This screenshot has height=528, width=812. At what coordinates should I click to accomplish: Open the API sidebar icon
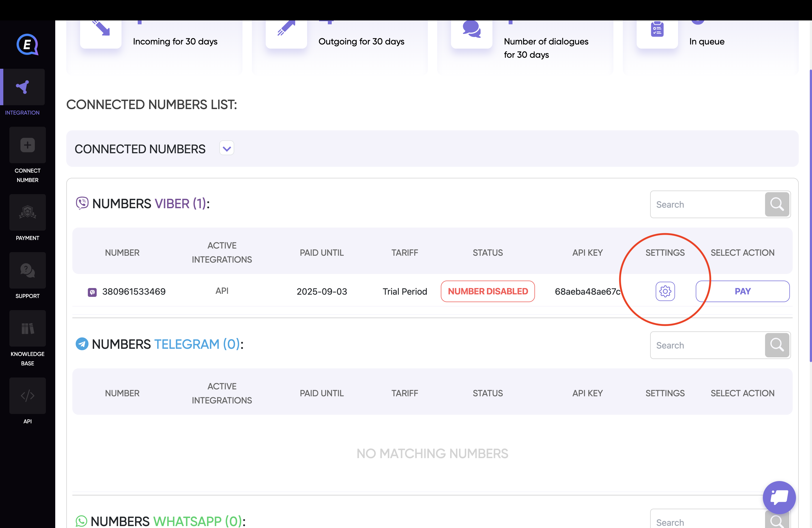pyautogui.click(x=27, y=396)
